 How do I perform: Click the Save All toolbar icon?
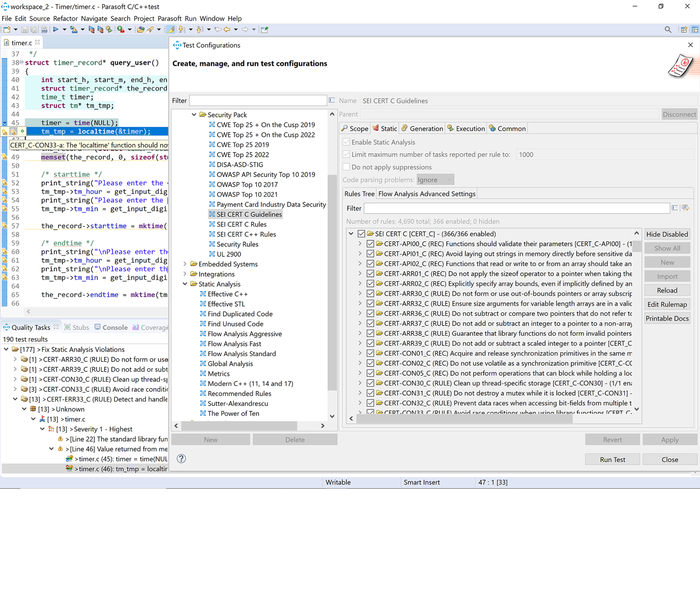pyautogui.click(x=34, y=29)
